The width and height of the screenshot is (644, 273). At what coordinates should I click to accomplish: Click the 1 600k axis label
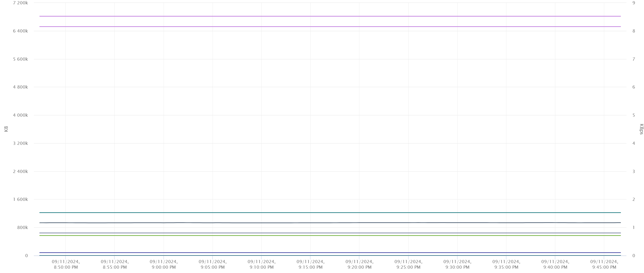[x=20, y=199]
